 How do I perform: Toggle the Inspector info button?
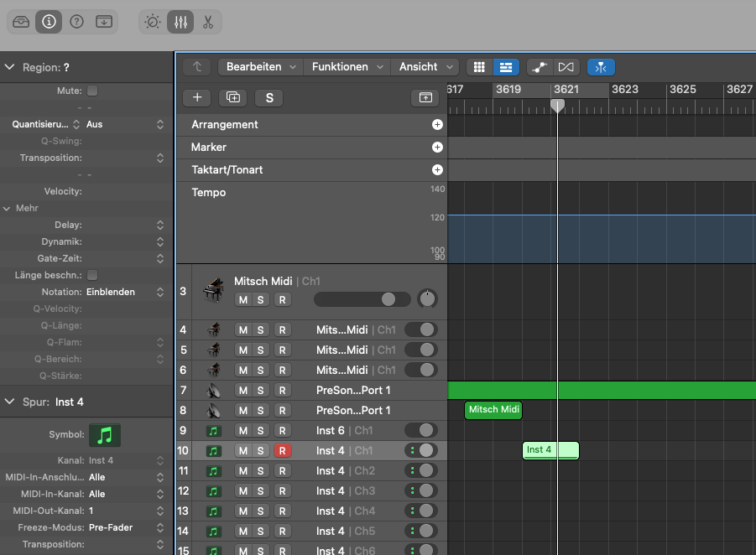(x=49, y=22)
